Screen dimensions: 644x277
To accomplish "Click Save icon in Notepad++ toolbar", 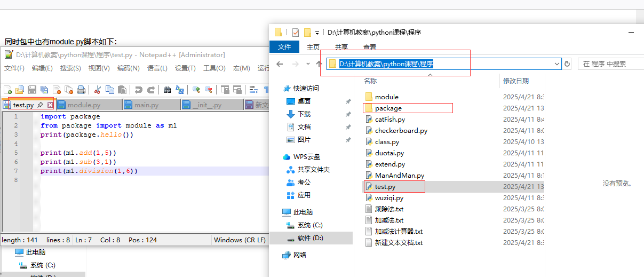I will tap(32, 90).
